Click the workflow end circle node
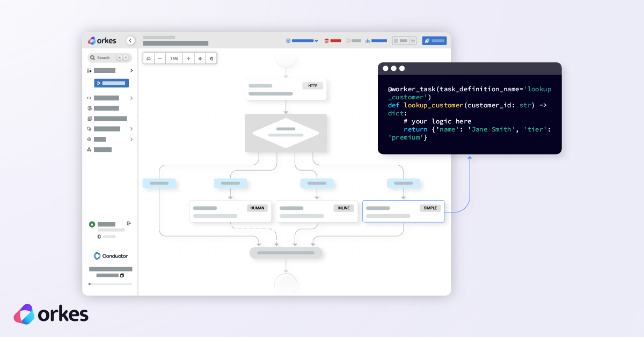 point(286,284)
